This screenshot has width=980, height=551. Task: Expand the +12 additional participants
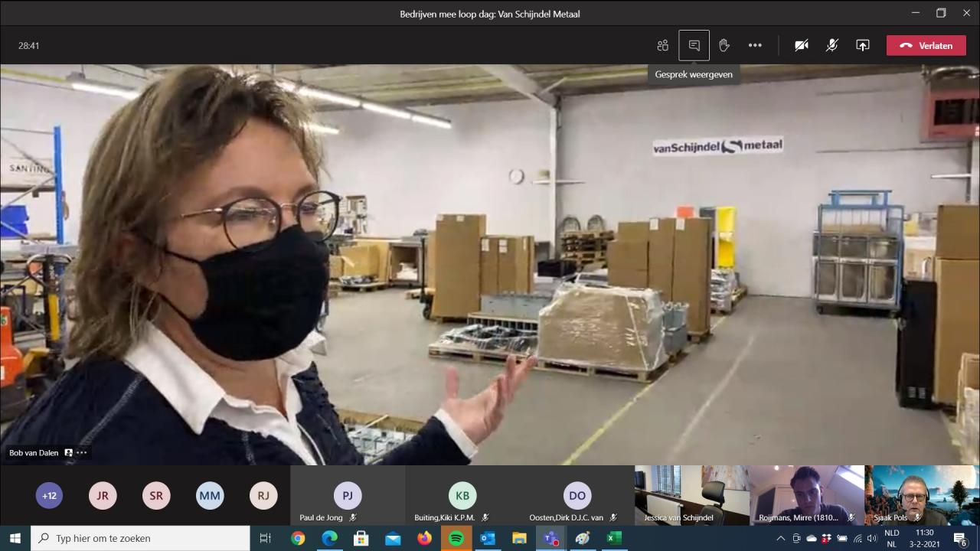click(49, 496)
